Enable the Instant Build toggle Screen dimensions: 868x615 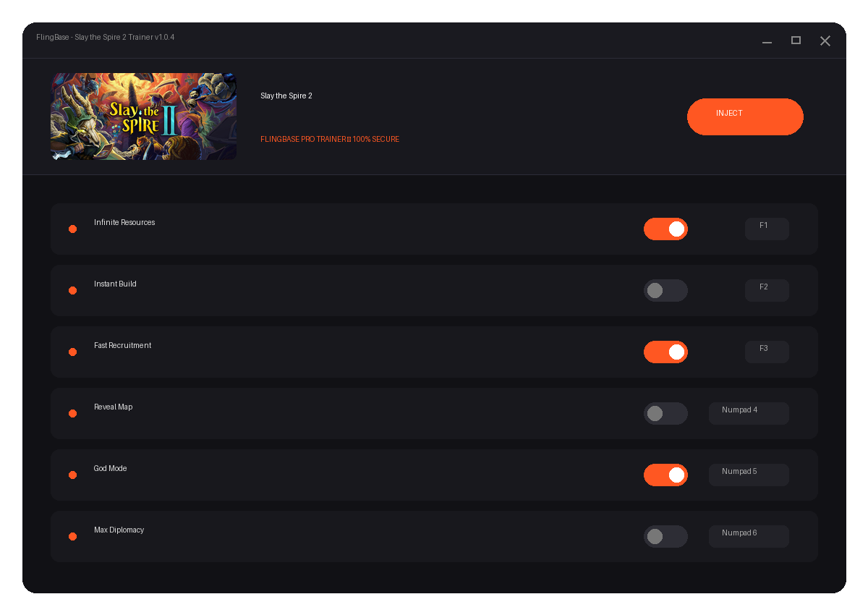pyautogui.click(x=665, y=291)
